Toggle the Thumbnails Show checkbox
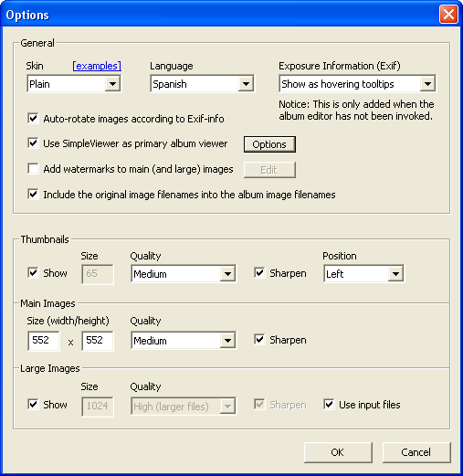 click(x=33, y=273)
